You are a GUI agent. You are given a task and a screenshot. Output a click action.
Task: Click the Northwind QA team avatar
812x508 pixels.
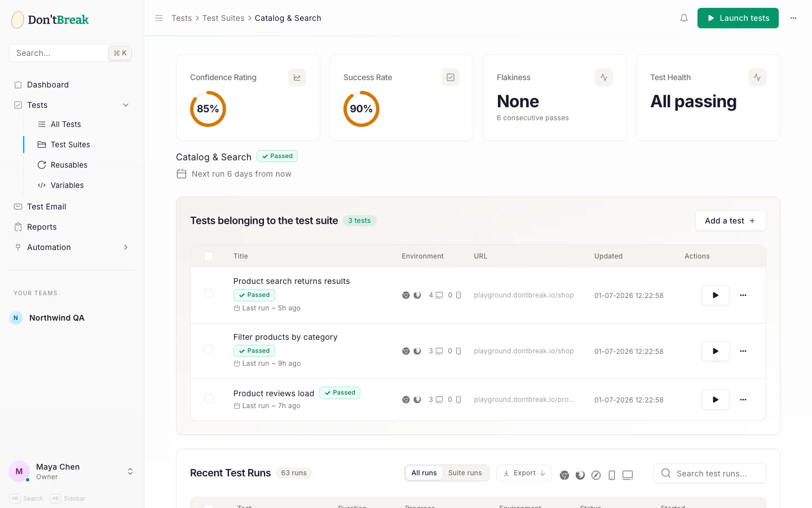click(16, 318)
